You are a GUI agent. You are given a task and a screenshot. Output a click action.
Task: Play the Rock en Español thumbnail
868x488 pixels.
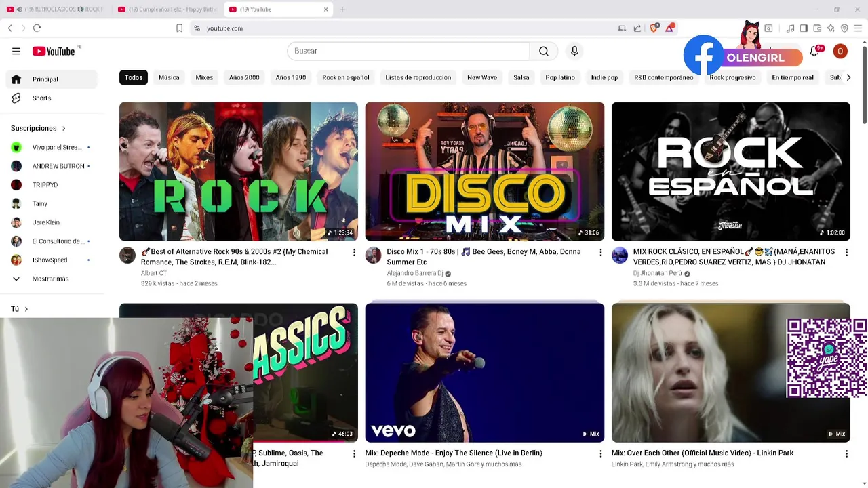tap(731, 171)
